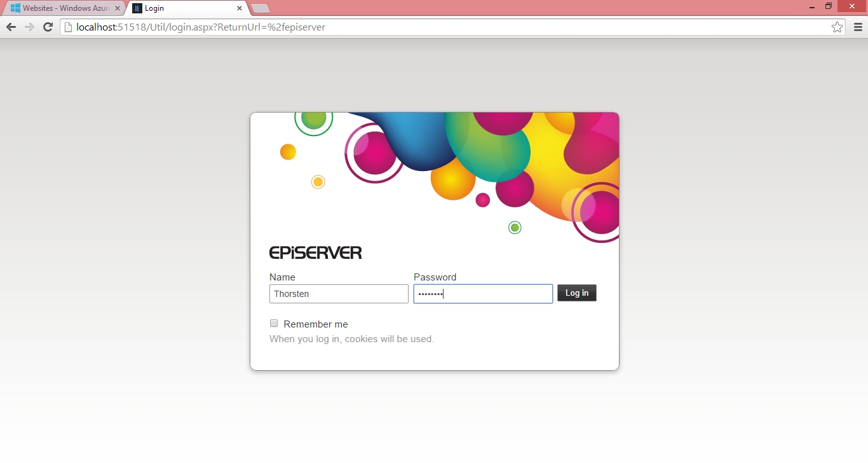Click the EPiServer logo

pos(315,252)
